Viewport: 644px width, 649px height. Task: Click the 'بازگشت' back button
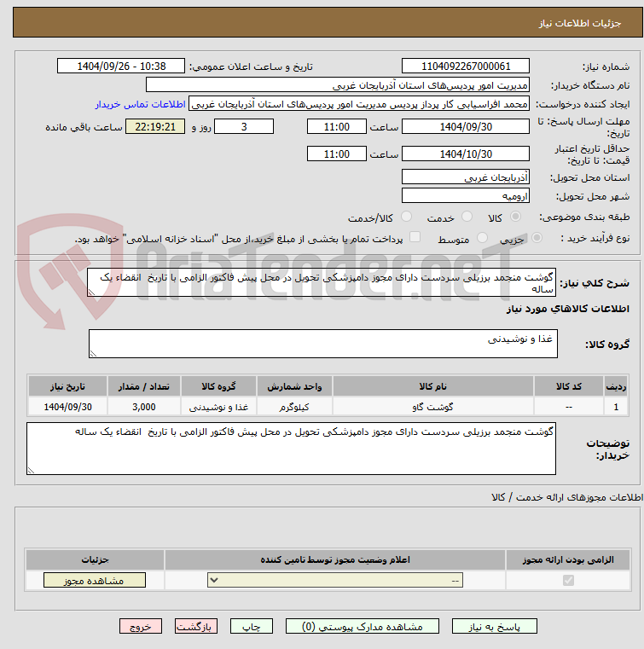[196, 626]
